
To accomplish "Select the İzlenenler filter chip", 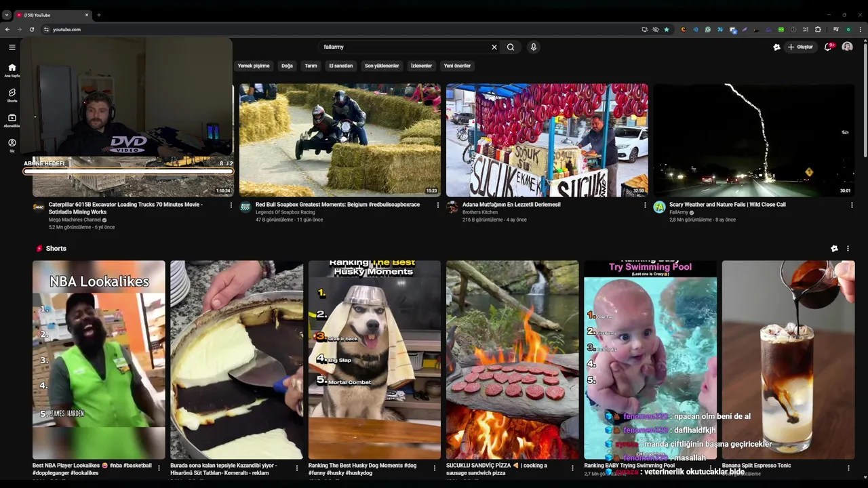I will pos(421,66).
